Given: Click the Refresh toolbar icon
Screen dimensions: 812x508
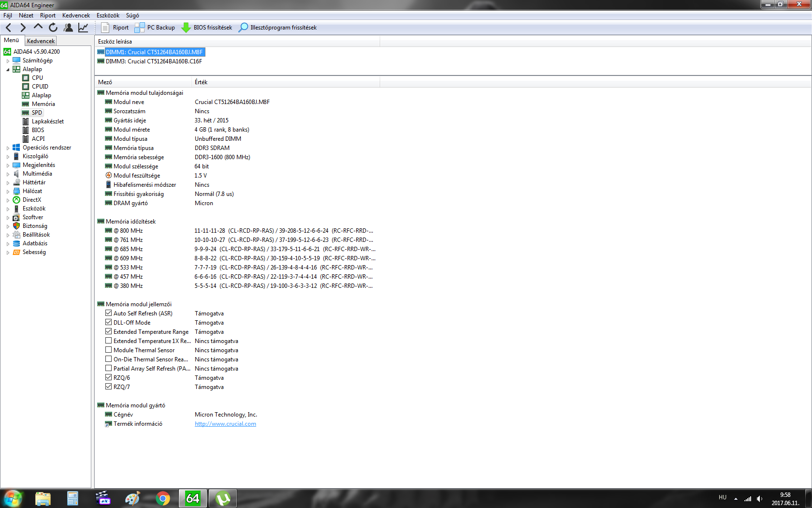Looking at the screenshot, I should pos(53,28).
